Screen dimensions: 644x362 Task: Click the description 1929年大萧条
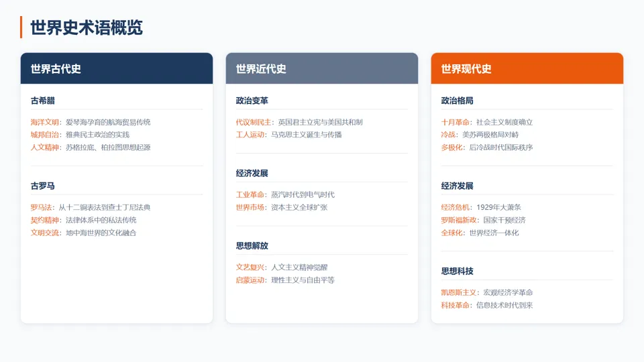coord(498,208)
